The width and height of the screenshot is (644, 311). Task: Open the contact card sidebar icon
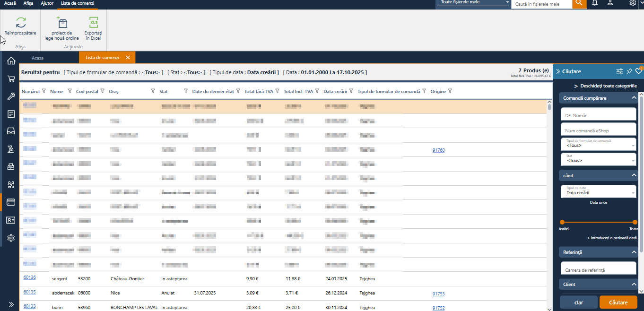pyautogui.click(x=11, y=220)
